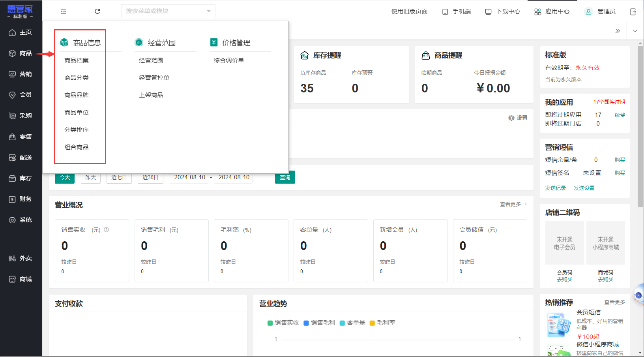
Task: Click 去购买 under 商城码
Action: point(606,279)
